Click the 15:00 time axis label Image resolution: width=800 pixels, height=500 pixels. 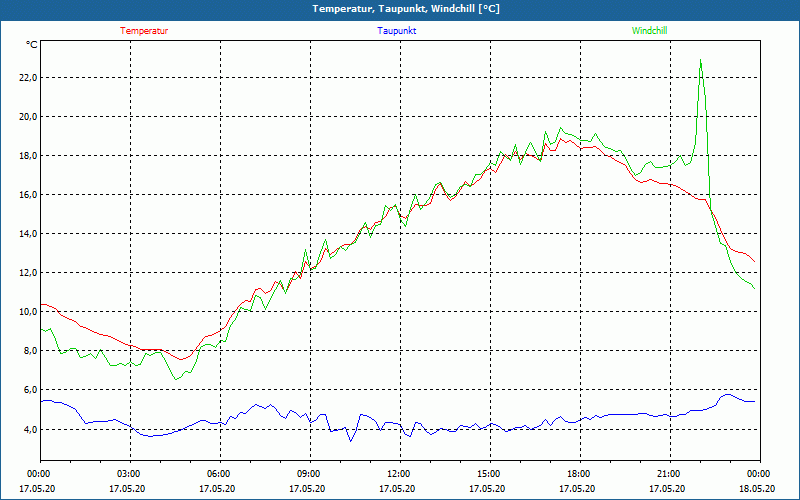pos(487,474)
